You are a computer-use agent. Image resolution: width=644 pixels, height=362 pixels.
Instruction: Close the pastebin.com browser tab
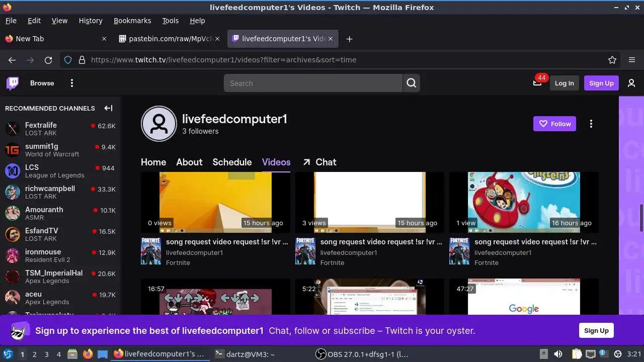pos(217,39)
